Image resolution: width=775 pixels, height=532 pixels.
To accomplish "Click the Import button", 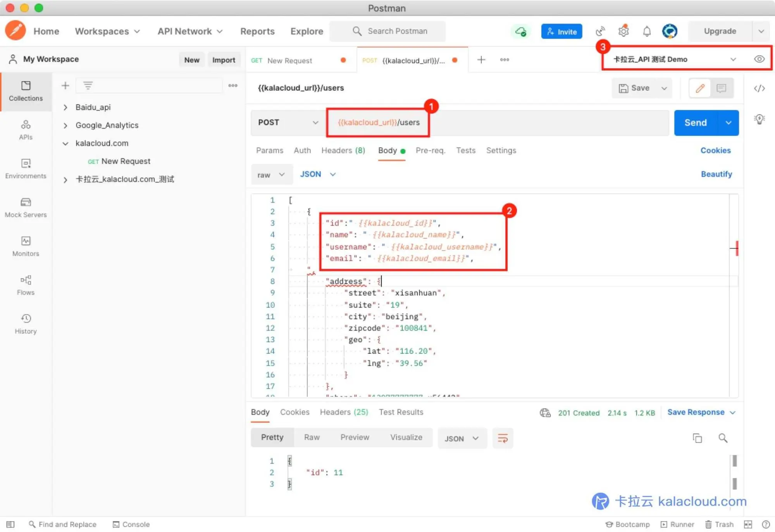I will pos(224,60).
